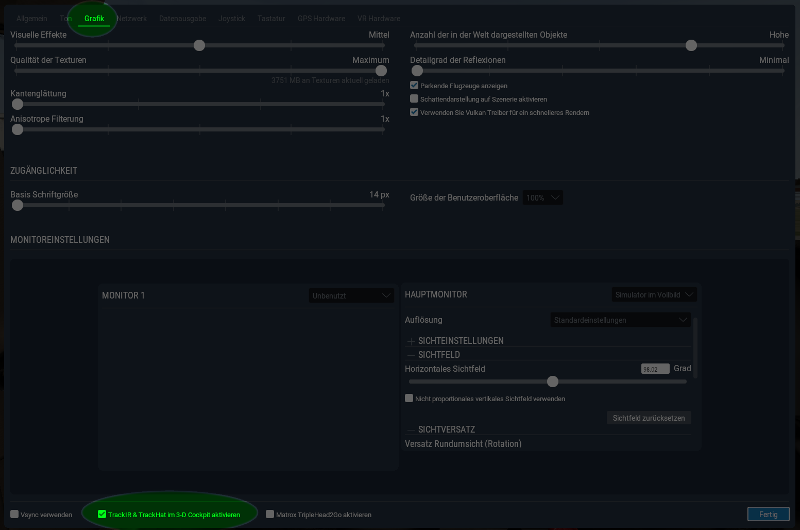Open the Auflösung 'Standardeinstellungen' dropdown
800x530 pixels.
click(620, 320)
